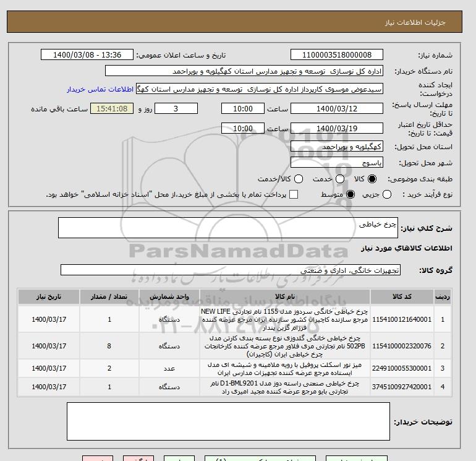Image resolution: width=476 pixels, height=461 pixels.
Task: Click the ردیف column header
Action: [x=443, y=296]
